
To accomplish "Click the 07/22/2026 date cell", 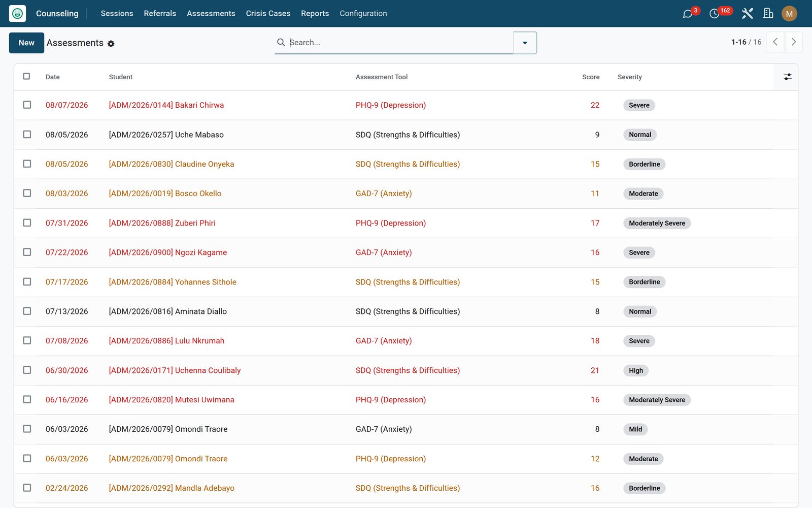I will coord(66,252).
